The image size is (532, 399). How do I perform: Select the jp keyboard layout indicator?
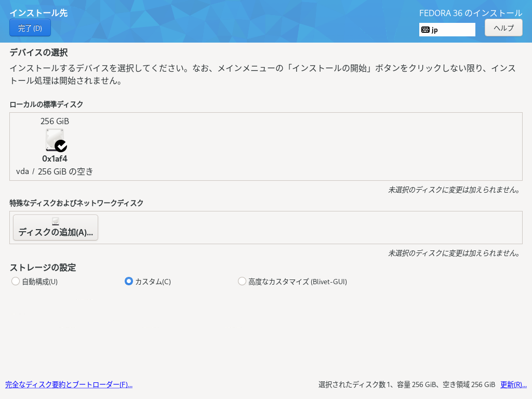click(x=447, y=30)
